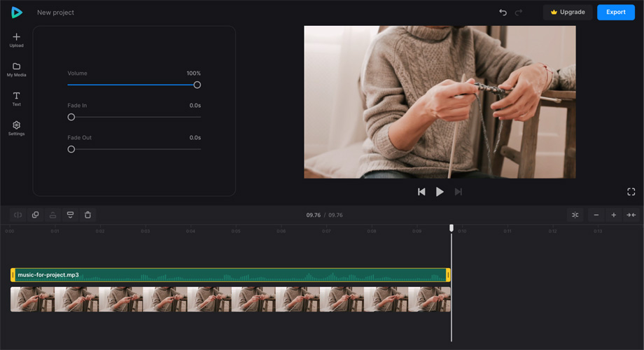Adjust the Volume slider handle
Image resolution: width=644 pixels, height=350 pixels.
pyautogui.click(x=197, y=85)
